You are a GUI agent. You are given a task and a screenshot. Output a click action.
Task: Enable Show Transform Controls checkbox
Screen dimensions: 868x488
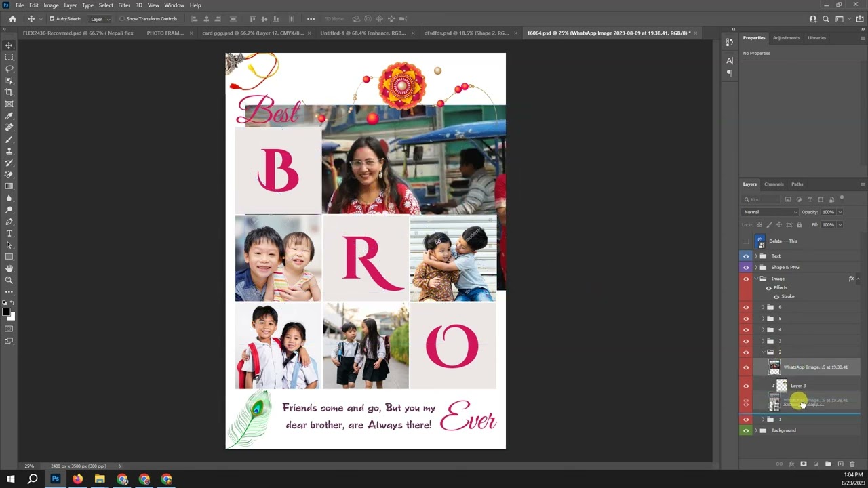pos(122,19)
